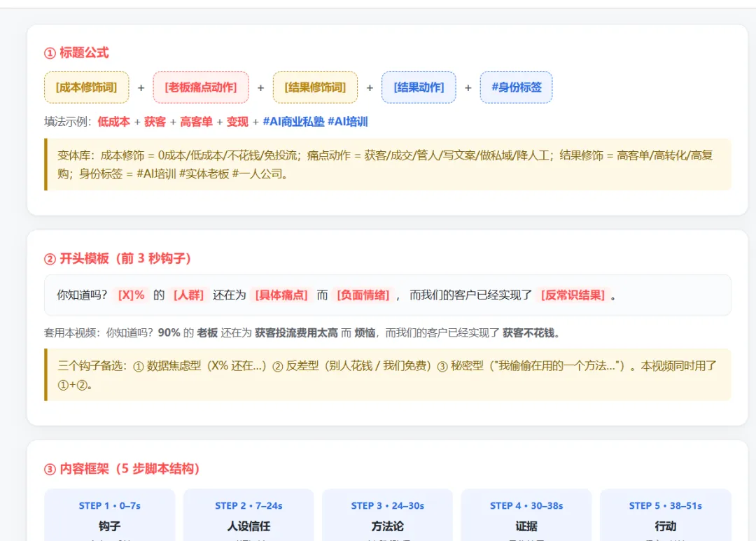Select the STEP 3 方法论 card
Image resolution: width=756 pixels, height=541 pixels.
[388, 515]
